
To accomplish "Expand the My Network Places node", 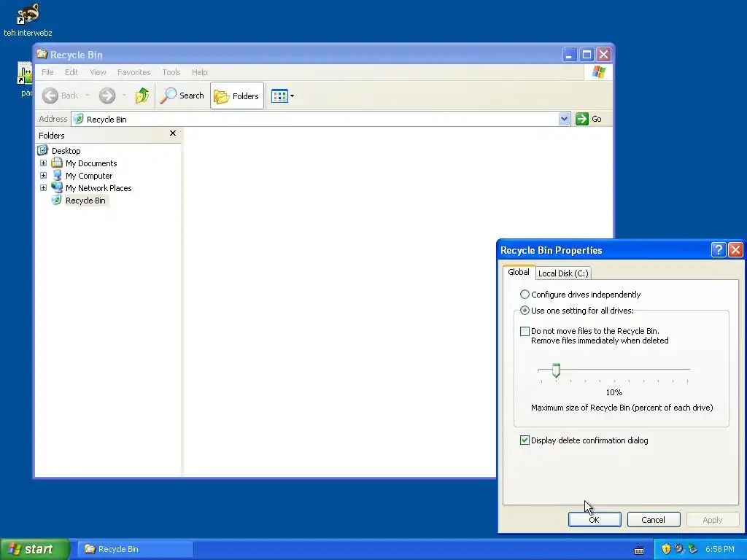I will 43,188.
